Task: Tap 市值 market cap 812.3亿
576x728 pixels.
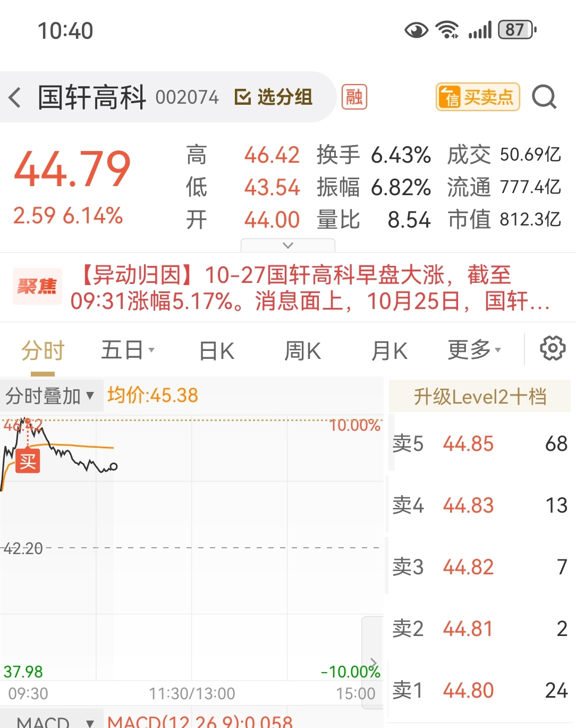Action: pos(504,219)
